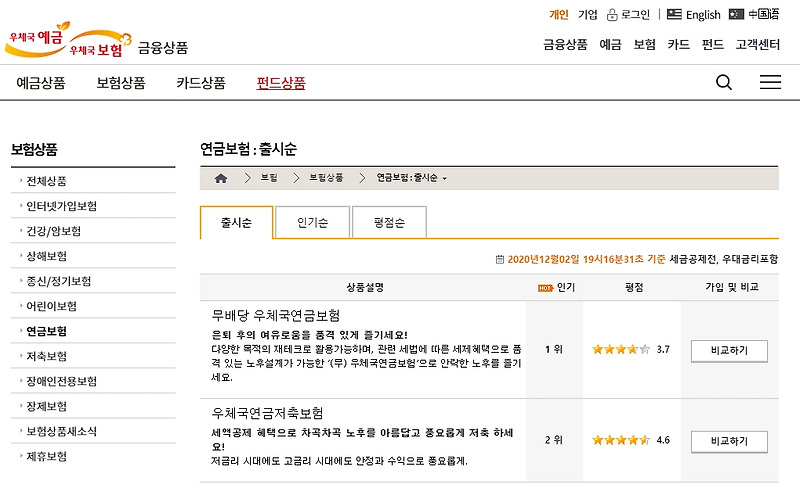
Task: Click the 보험상품 breadcrumb link
Action: 326,178
